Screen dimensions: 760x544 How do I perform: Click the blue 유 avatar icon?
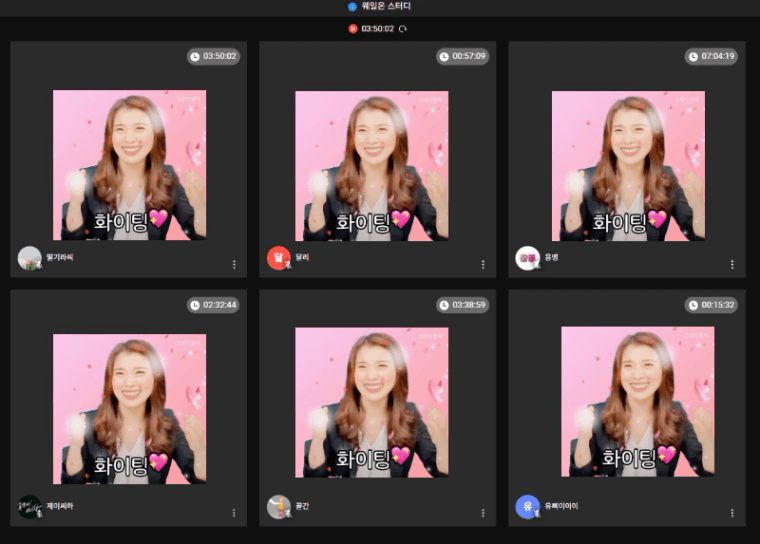[x=527, y=507]
